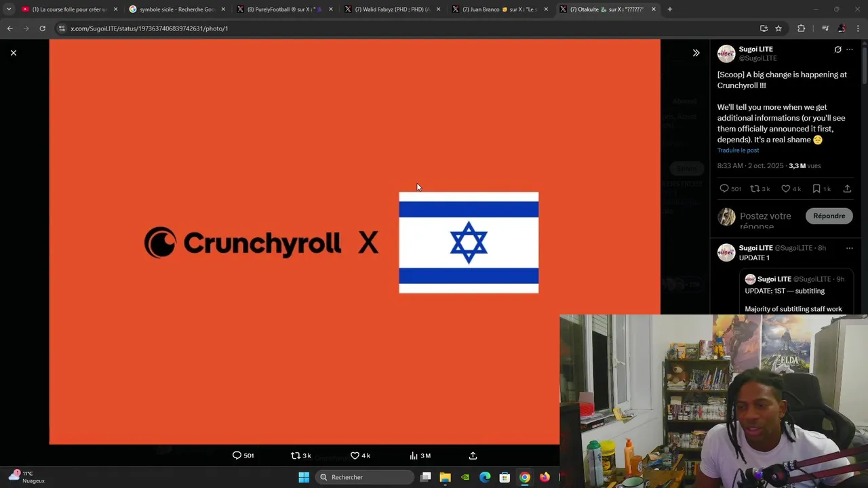Screen dimensions: 868x488
Task: Collapse the side panel with double-chevron icon
Action: tap(696, 53)
